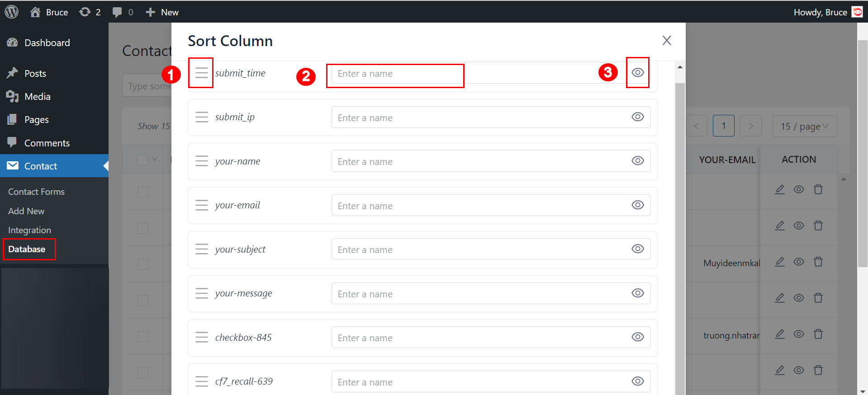Toggle visibility of the your-message column

[x=638, y=293]
